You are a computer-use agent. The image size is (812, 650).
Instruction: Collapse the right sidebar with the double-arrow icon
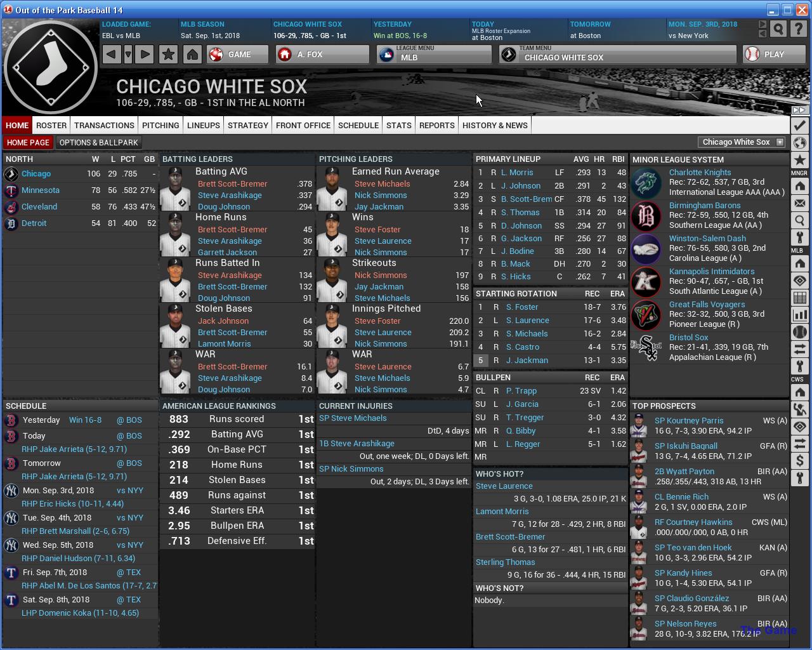(x=799, y=110)
